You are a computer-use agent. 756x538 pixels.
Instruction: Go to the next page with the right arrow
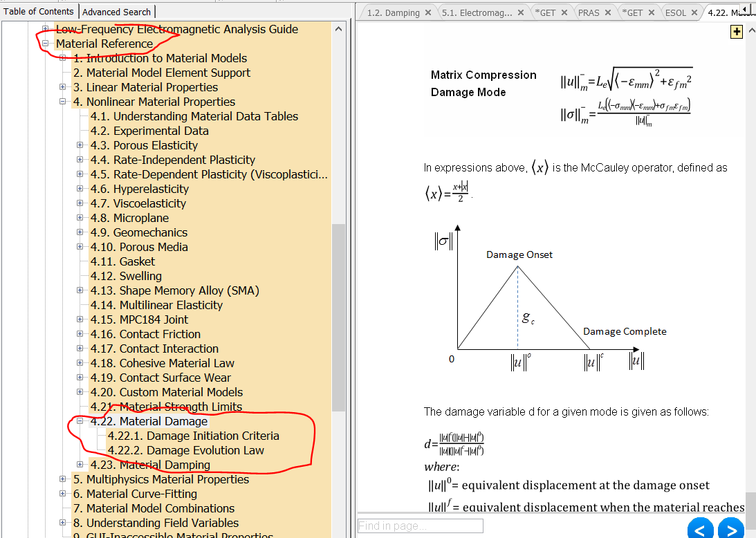click(x=730, y=530)
